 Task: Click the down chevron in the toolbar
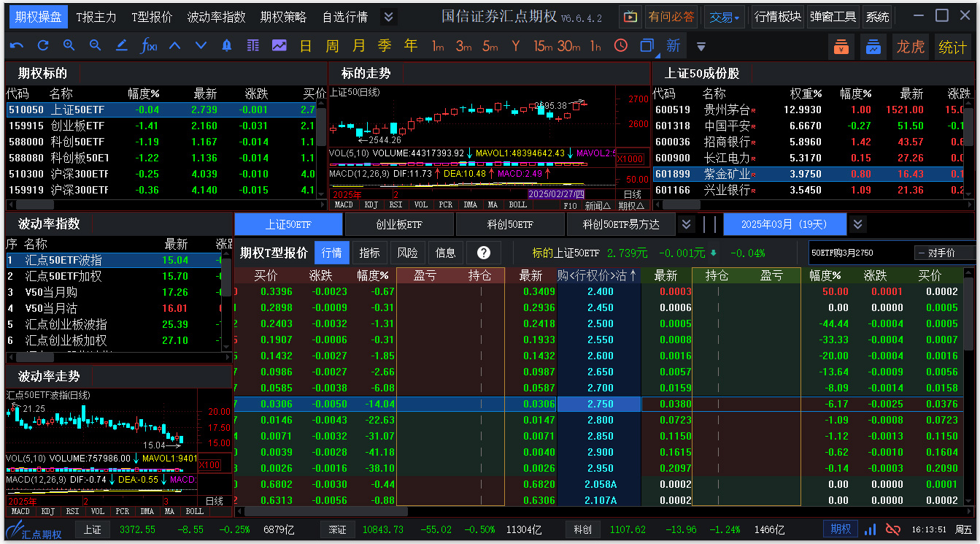pyautogui.click(x=201, y=46)
